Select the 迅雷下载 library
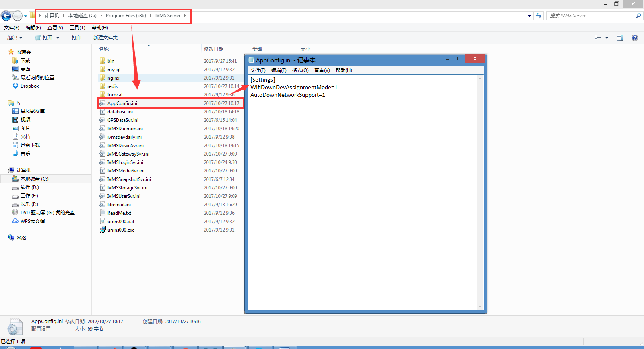The image size is (644, 349). click(30, 145)
